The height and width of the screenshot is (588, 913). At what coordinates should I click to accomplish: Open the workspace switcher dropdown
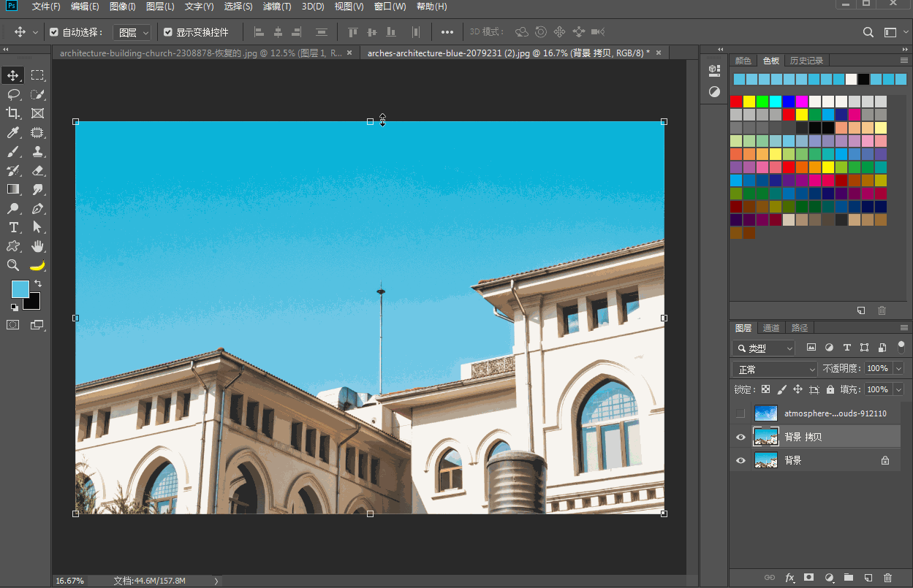(x=894, y=32)
